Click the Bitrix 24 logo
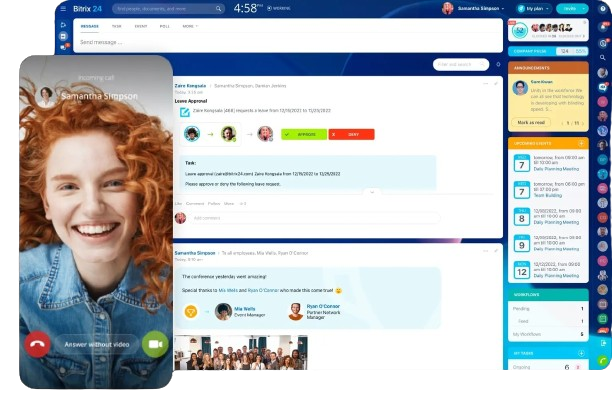 pos(87,9)
